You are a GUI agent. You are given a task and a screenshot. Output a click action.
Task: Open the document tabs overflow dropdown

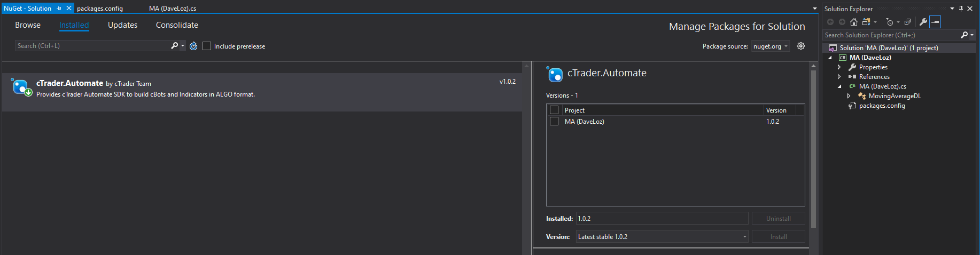tap(815, 9)
